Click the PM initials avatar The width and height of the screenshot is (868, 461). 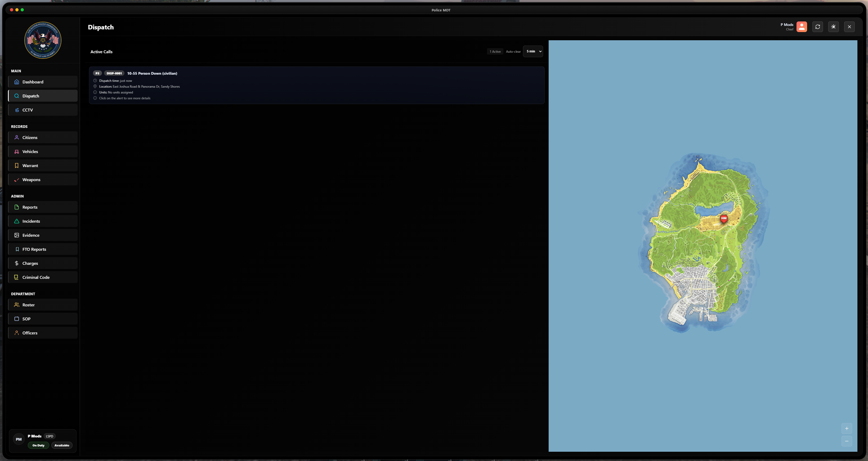19,440
